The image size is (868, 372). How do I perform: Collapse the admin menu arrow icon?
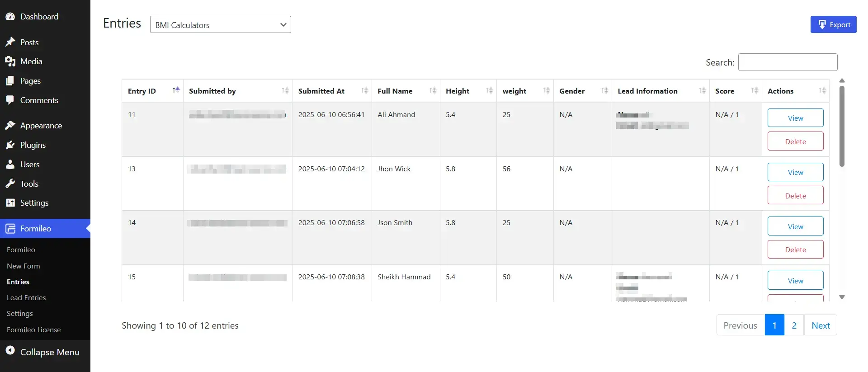[10, 351]
